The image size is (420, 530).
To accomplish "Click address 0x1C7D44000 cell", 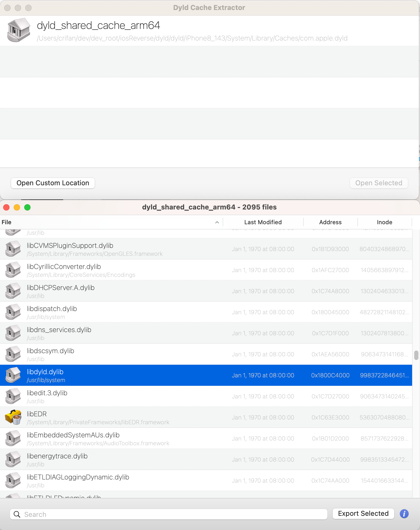I will pos(330,459).
